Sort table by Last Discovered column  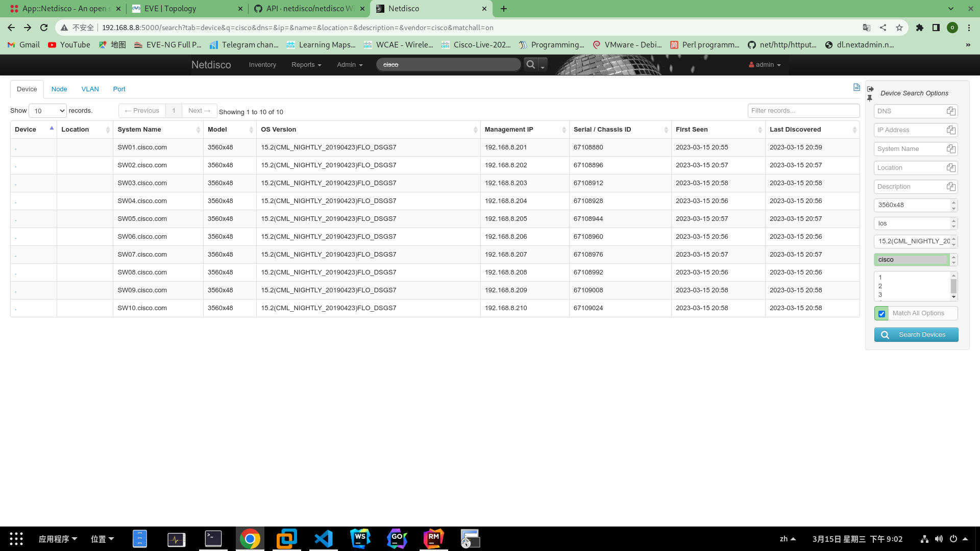coord(812,130)
